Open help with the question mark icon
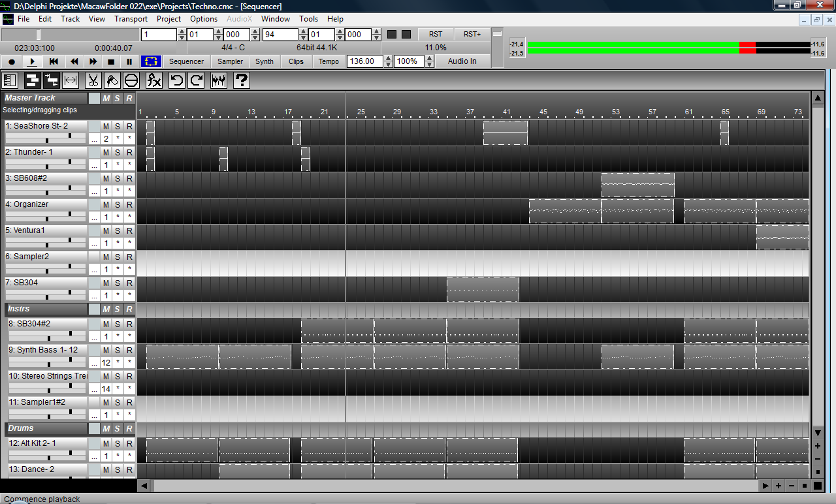Screen dimensions: 836x504 pyautogui.click(x=242, y=80)
